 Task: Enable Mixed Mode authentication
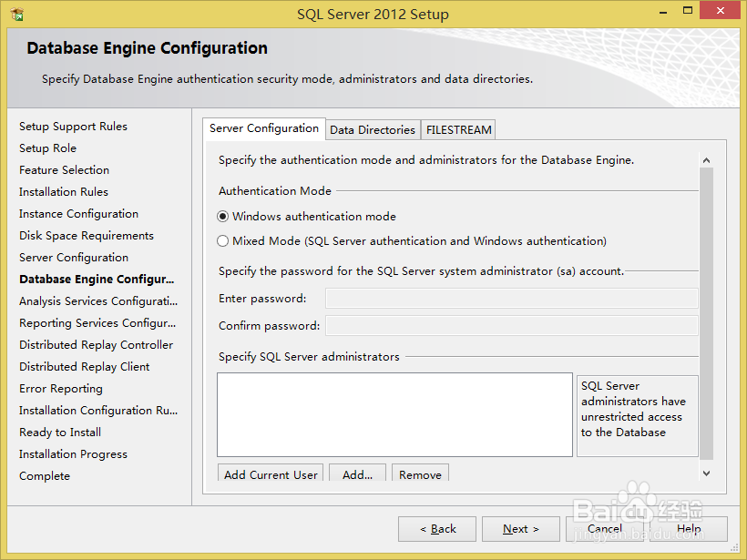[222, 239]
